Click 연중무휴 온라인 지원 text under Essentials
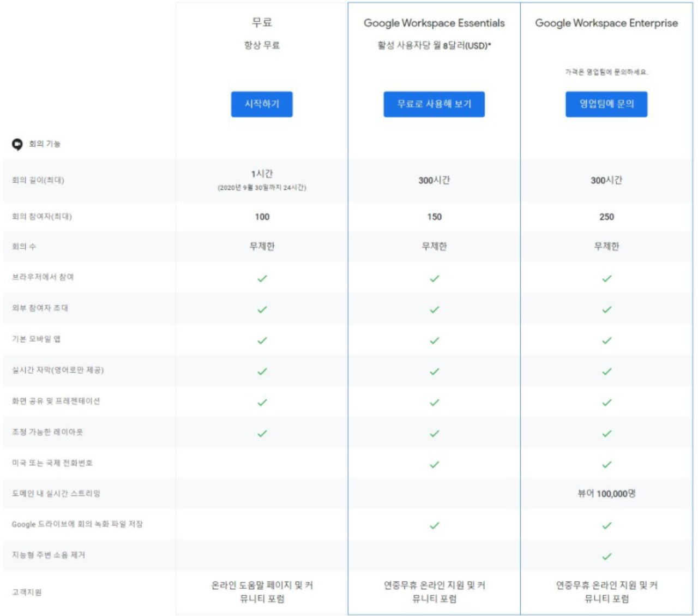698x616 pixels. (x=434, y=592)
